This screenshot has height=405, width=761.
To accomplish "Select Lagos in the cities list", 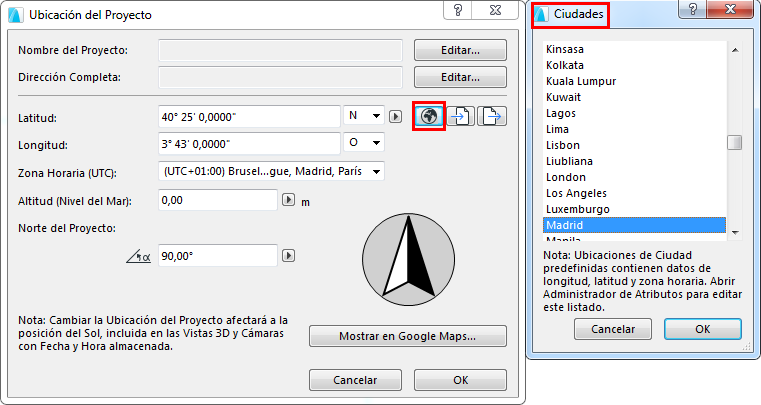I will tap(634, 113).
